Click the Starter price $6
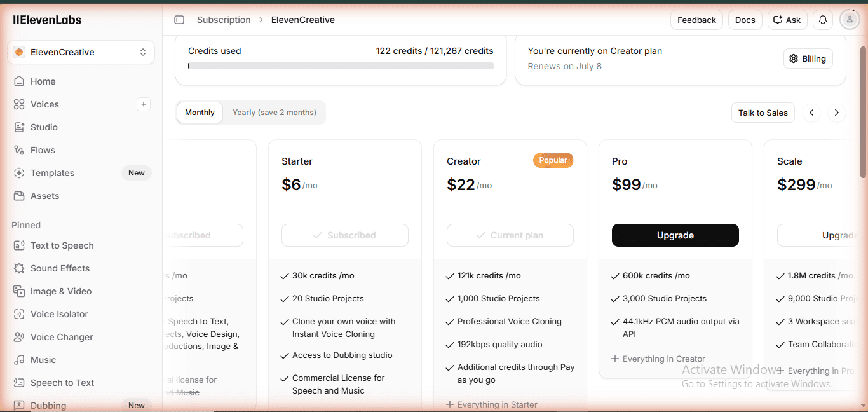This screenshot has width=868, height=412. pyautogui.click(x=291, y=184)
